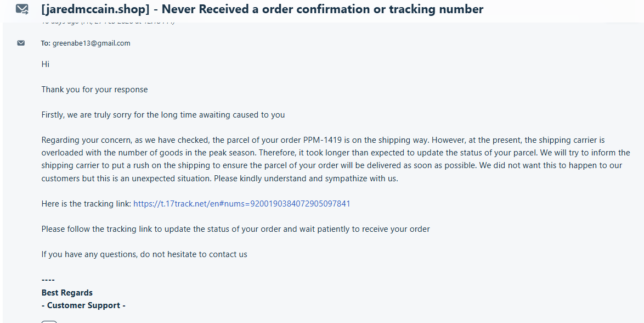The height and width of the screenshot is (323, 644).
Task: Click the "To:" label
Action: point(46,43)
